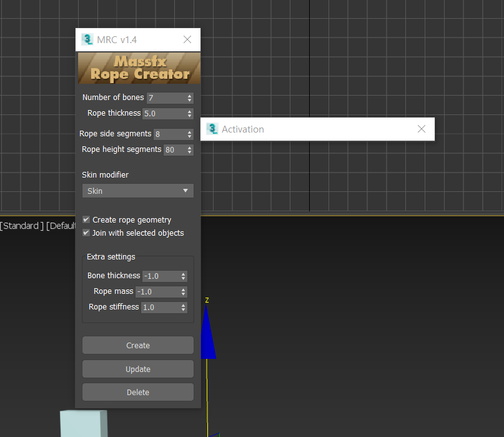Toggle Create rope geometry checkbox
Viewport: 504px width, 437px height.
click(86, 219)
